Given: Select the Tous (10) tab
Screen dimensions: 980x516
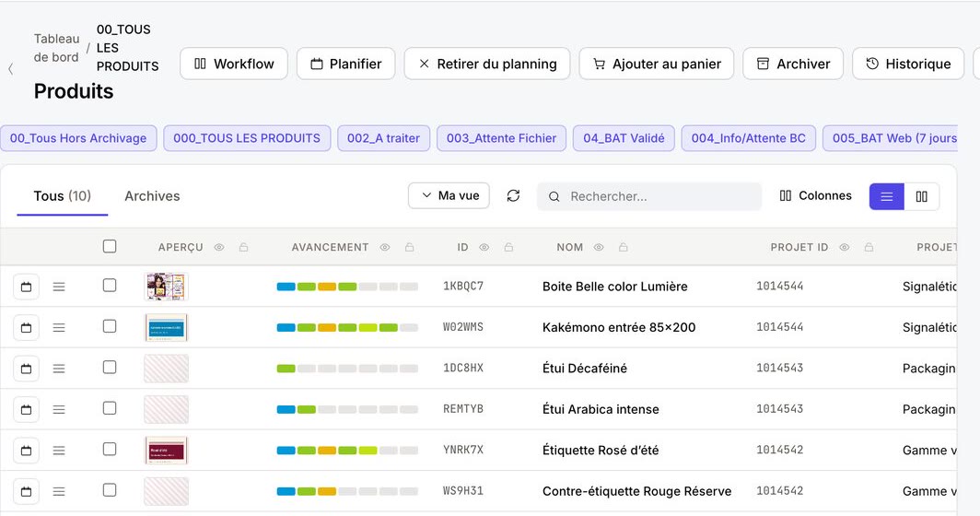Looking at the screenshot, I should [x=63, y=195].
